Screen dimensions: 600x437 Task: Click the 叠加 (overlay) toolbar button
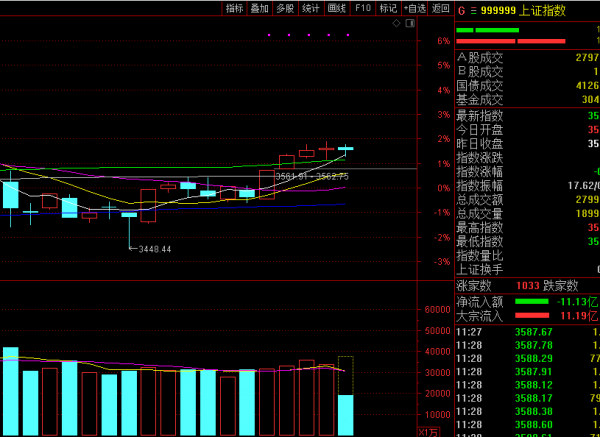pyautogui.click(x=260, y=8)
